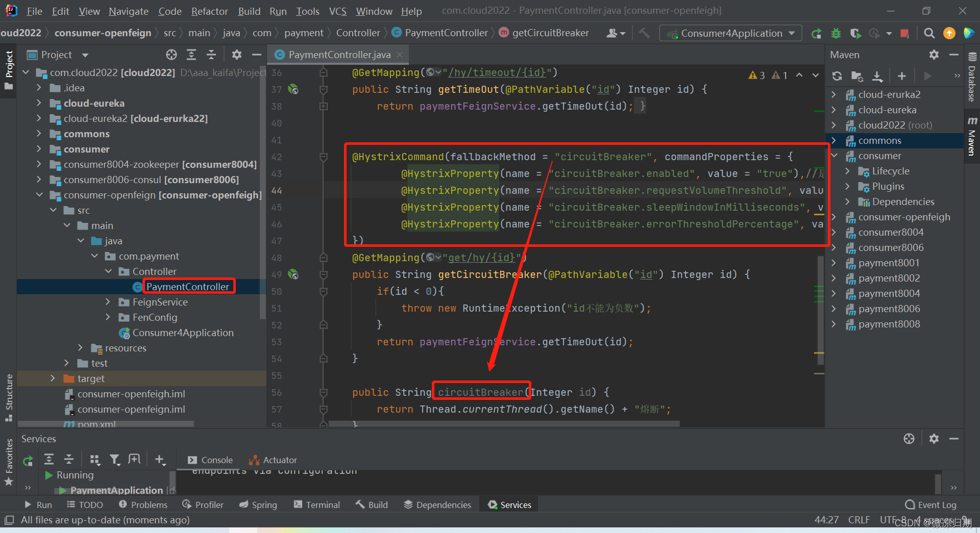Open Maven panel settings gear
The width and height of the screenshot is (980, 533).
tap(934, 55)
